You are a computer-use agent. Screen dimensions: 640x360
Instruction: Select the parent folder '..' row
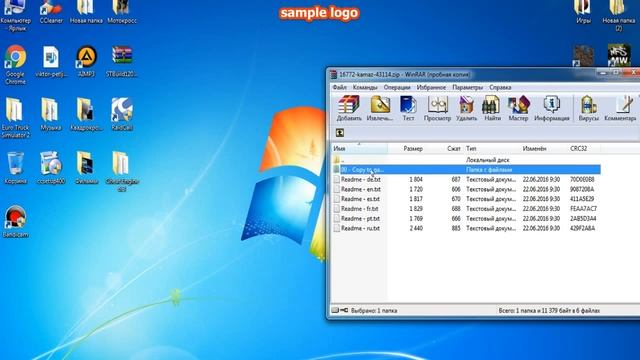(x=466, y=160)
